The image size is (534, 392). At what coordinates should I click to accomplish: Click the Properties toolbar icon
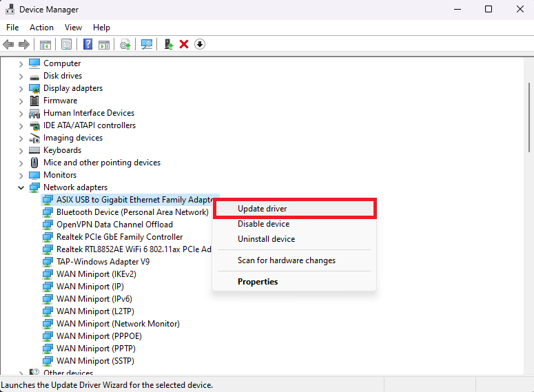[67, 44]
